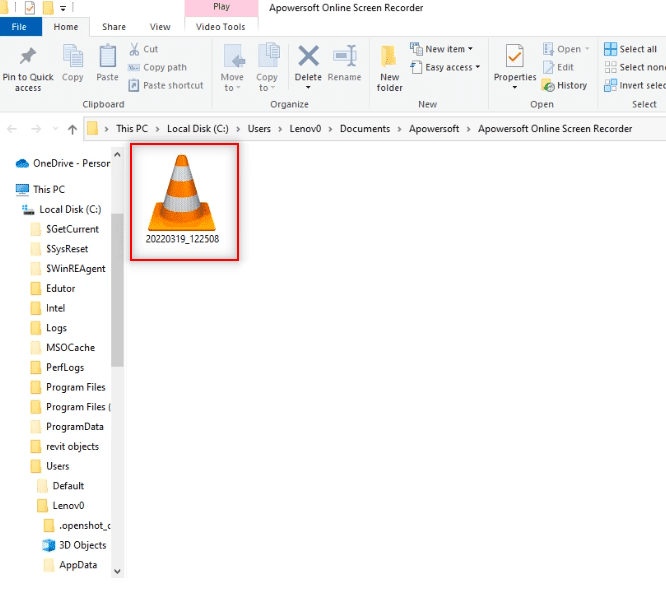666x595 pixels.
Task: Click Lenov0 breadcrumb in address bar
Action: 305,129
